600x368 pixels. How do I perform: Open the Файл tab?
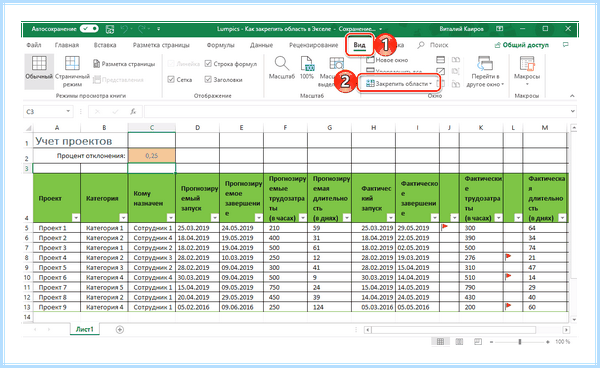coord(34,45)
